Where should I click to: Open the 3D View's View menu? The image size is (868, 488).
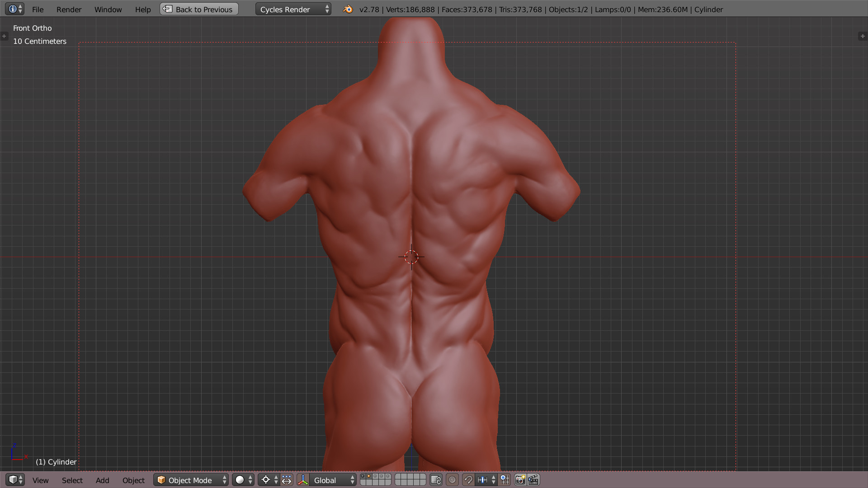coord(40,480)
